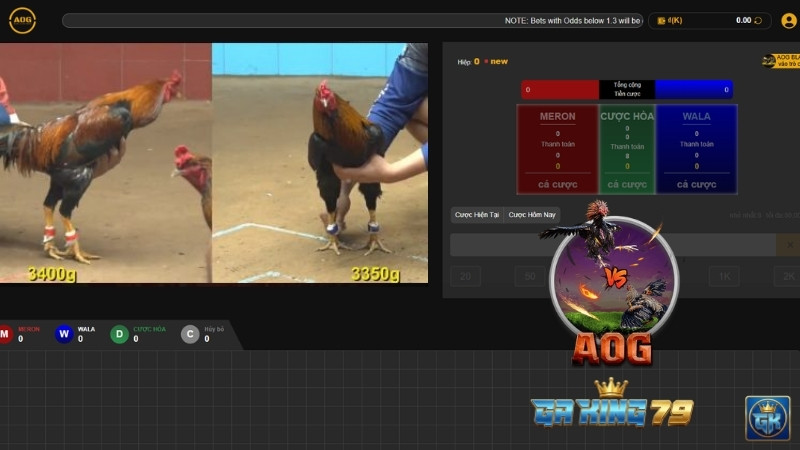Place a bet on Cược Hòa draw
Viewport: 800px width, 450px height.
pos(627,184)
